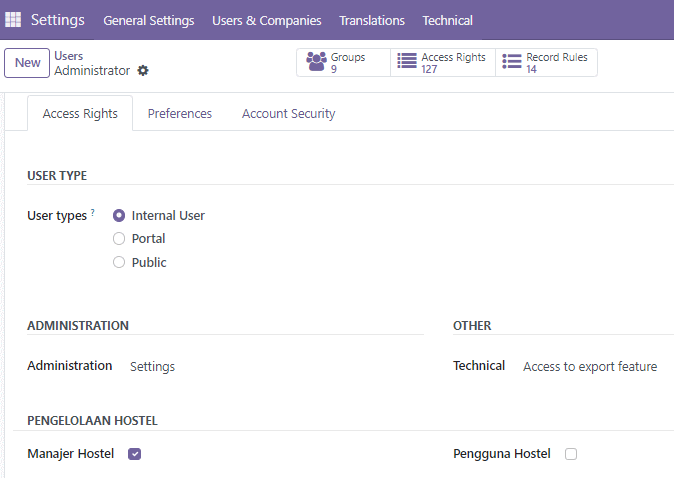Click the New button

pyautogui.click(x=27, y=63)
